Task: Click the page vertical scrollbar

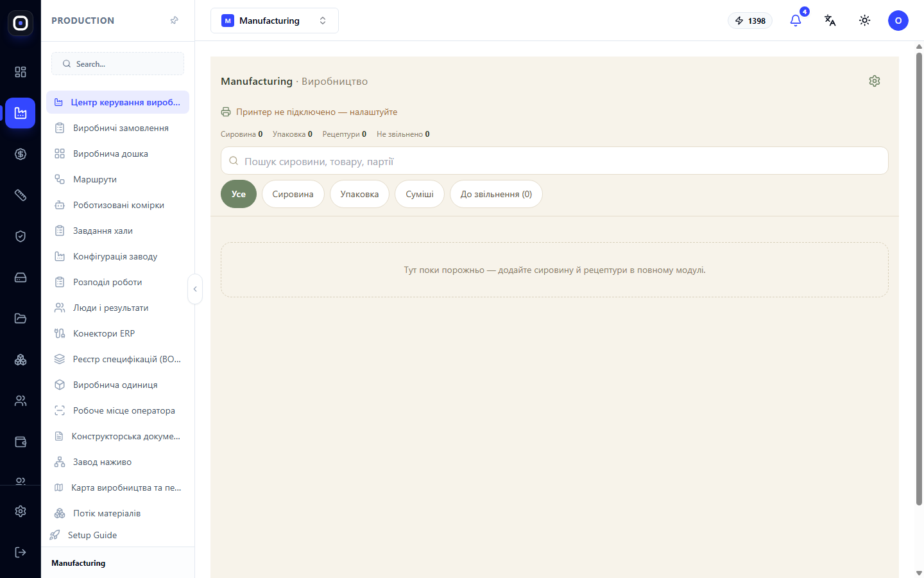Action: point(919,279)
